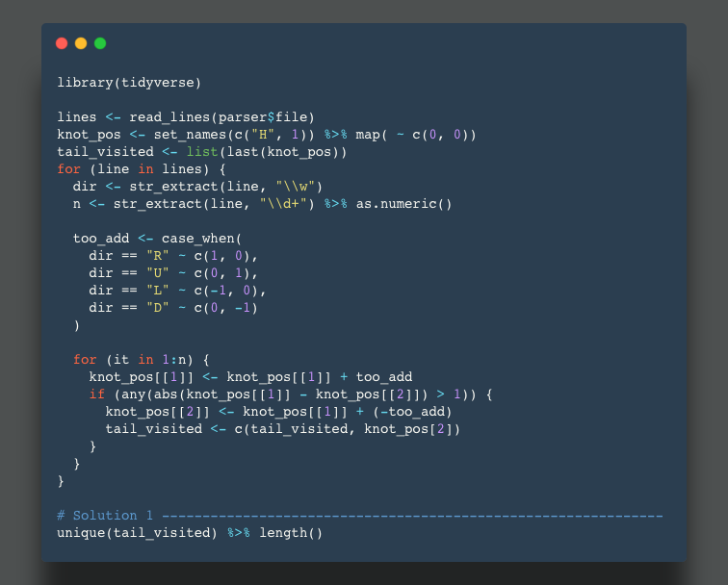The height and width of the screenshot is (585, 728).
Task: Select the 'tail_visited <- list(last(knot_pos))' line
Action: click(x=202, y=152)
